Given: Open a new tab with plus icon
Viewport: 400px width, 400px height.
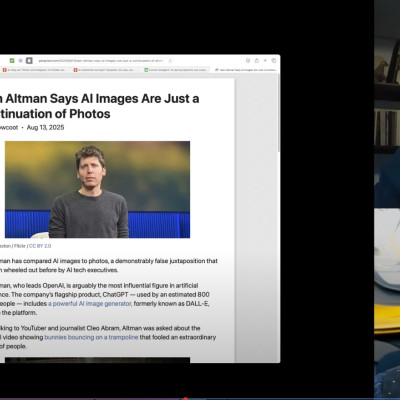Looking at the screenshot, I should click(x=265, y=61).
